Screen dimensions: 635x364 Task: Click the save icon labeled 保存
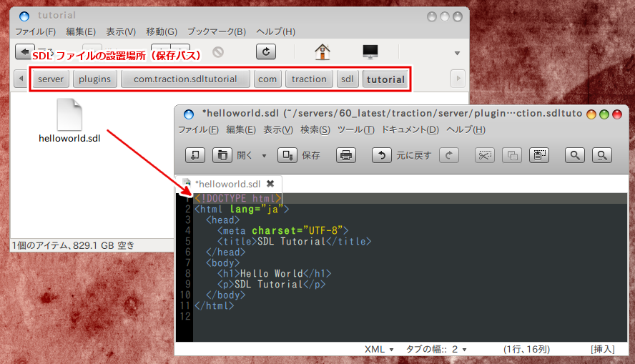coord(287,155)
